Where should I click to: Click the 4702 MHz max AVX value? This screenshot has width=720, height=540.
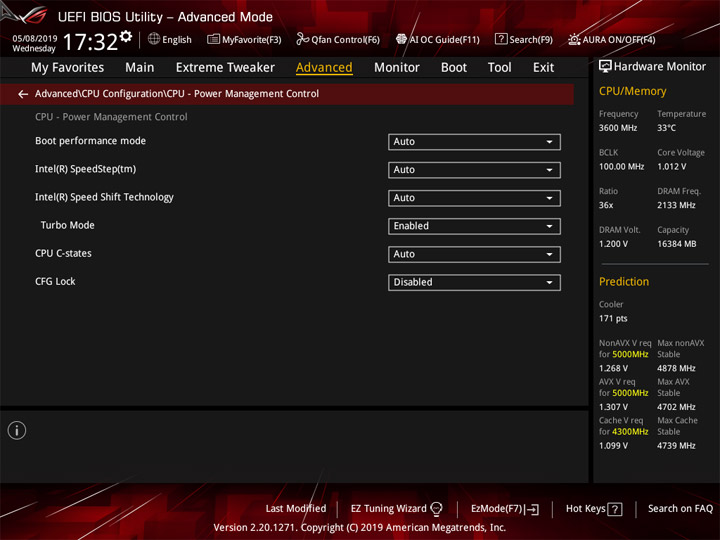[676, 407]
